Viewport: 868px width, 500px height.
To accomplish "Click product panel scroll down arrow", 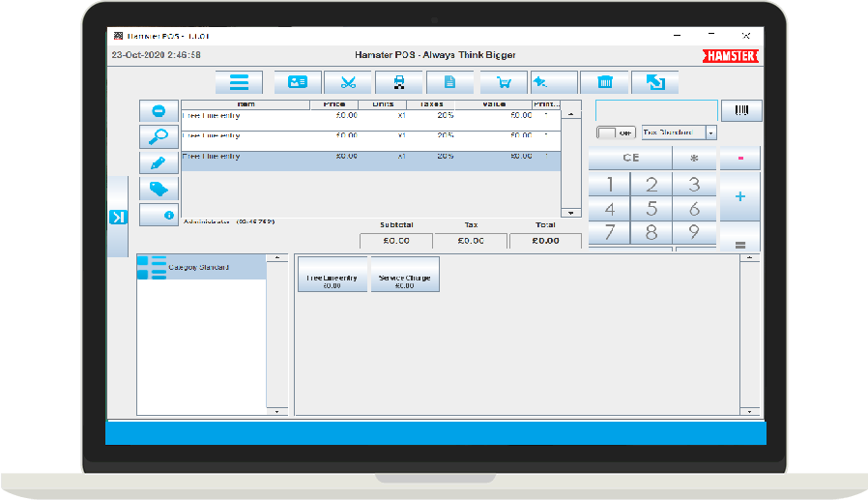I will pos(749,411).
